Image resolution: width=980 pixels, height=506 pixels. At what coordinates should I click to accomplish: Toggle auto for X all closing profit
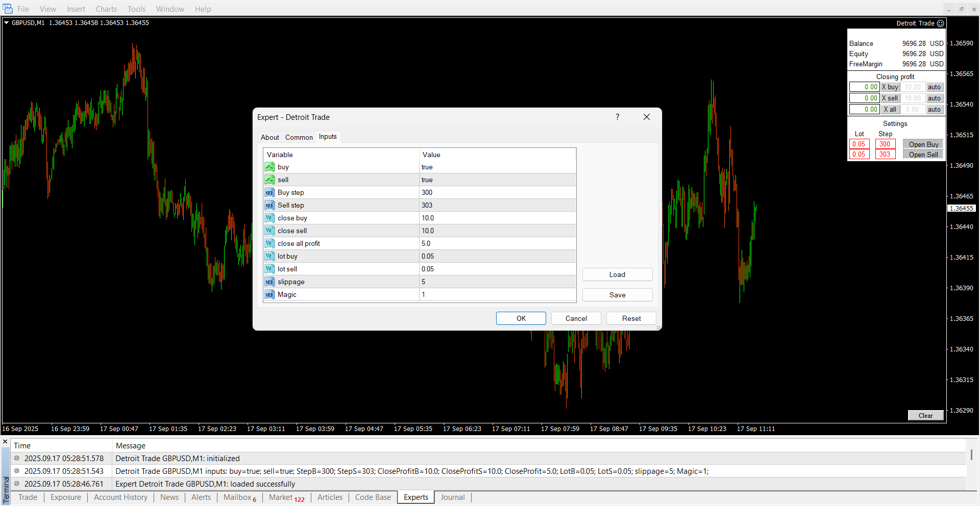934,110
